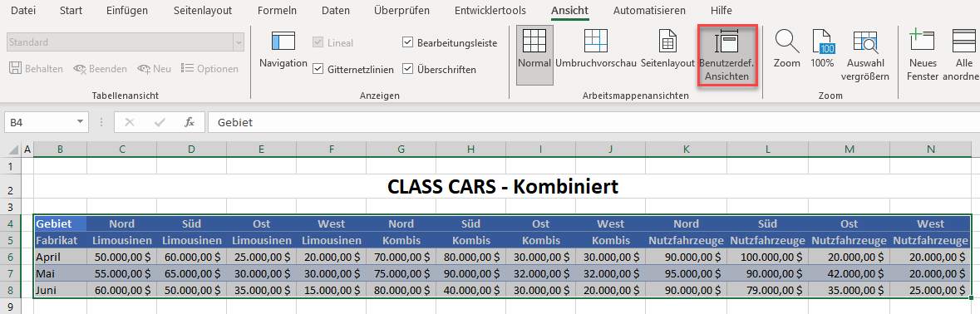The image size is (980, 314).
Task: Open the Einfügen tab
Action: coord(127,11)
